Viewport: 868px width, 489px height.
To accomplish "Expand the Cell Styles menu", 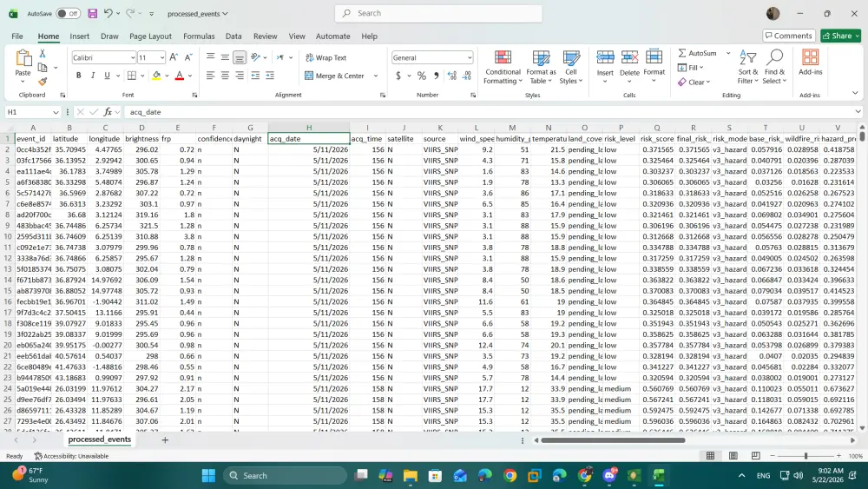I will (x=571, y=67).
